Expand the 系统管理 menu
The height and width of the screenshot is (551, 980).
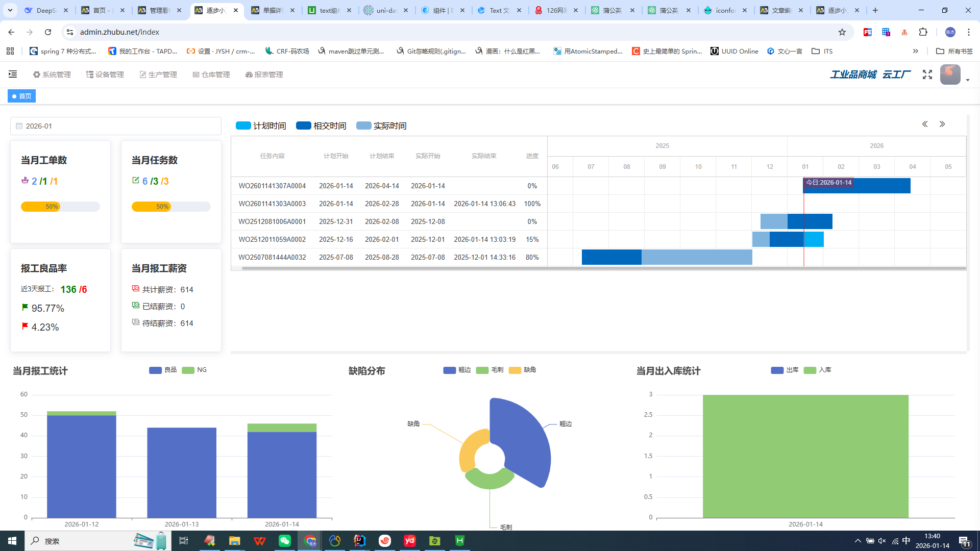point(52,74)
